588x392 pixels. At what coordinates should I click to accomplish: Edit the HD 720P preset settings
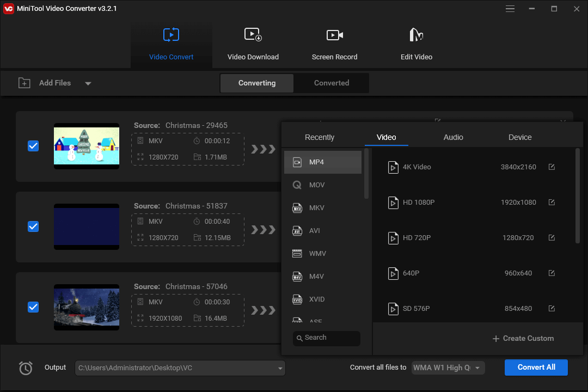click(552, 237)
